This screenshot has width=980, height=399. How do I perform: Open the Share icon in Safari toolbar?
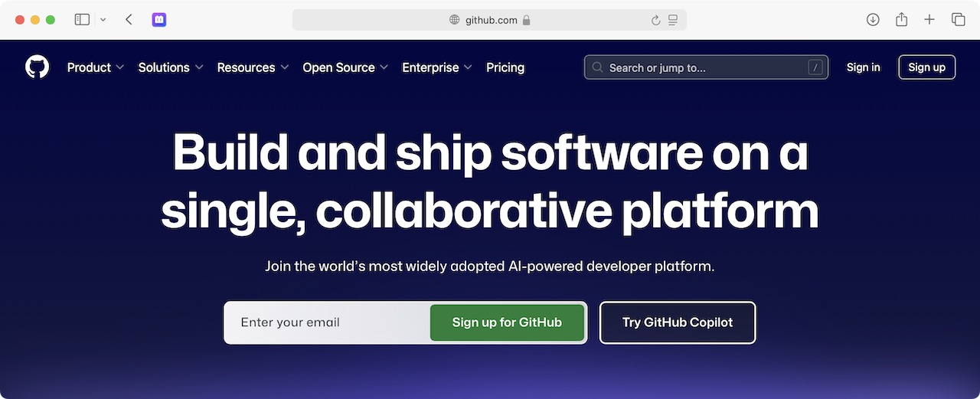(x=901, y=20)
